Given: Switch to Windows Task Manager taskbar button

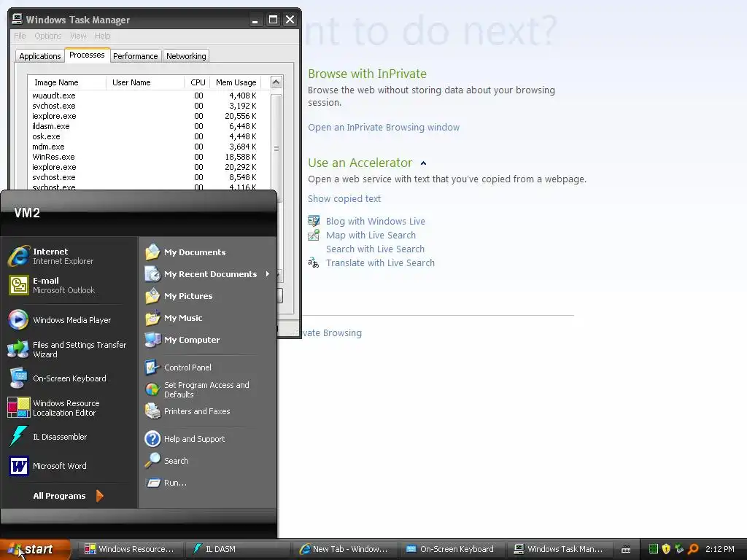Looking at the screenshot, I should point(558,549).
